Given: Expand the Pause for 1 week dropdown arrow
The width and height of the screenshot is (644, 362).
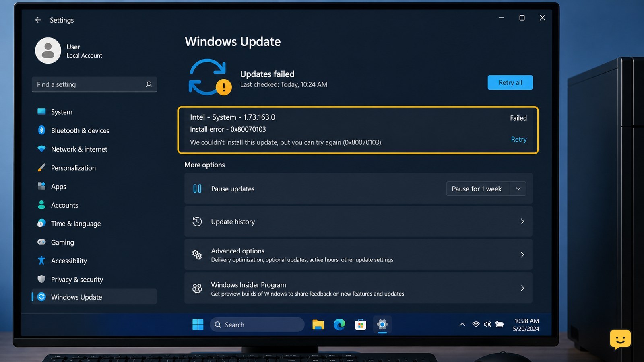Looking at the screenshot, I should pyautogui.click(x=518, y=189).
